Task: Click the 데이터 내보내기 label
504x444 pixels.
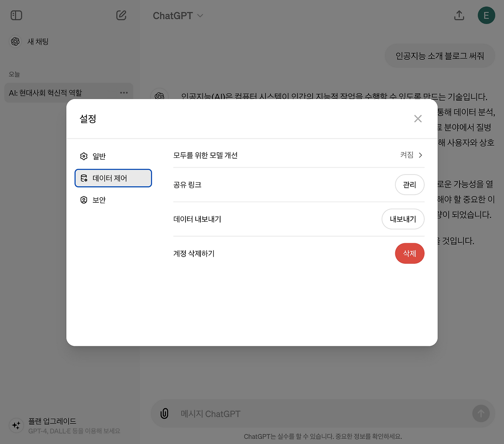Action: point(197,219)
